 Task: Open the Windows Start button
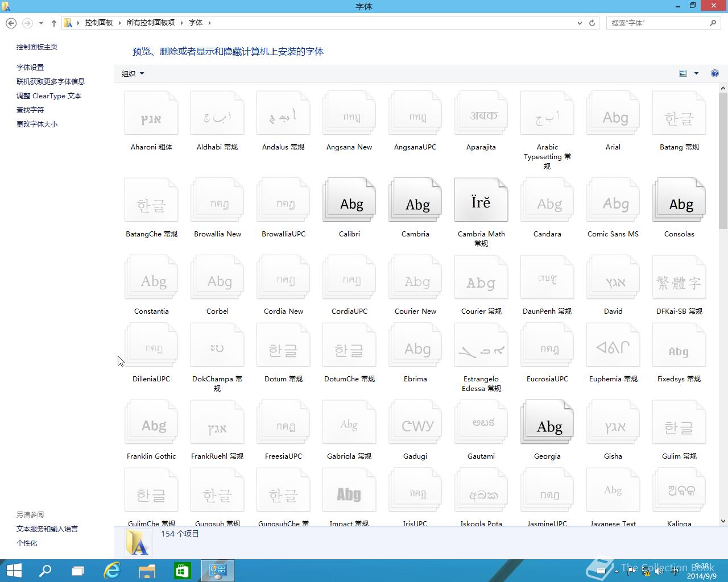(14, 571)
